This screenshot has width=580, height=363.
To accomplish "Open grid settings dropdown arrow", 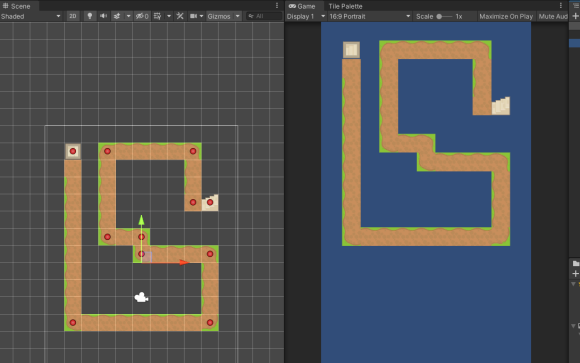I will tap(169, 16).
